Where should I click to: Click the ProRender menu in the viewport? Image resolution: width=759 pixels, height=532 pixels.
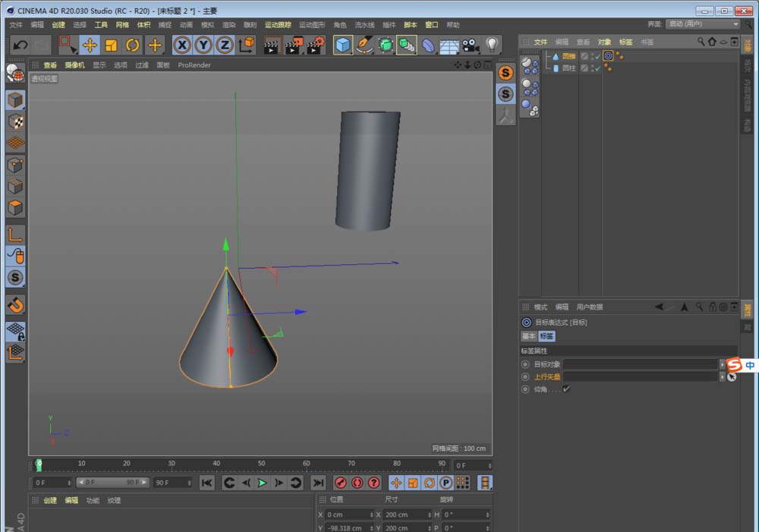[x=194, y=65]
